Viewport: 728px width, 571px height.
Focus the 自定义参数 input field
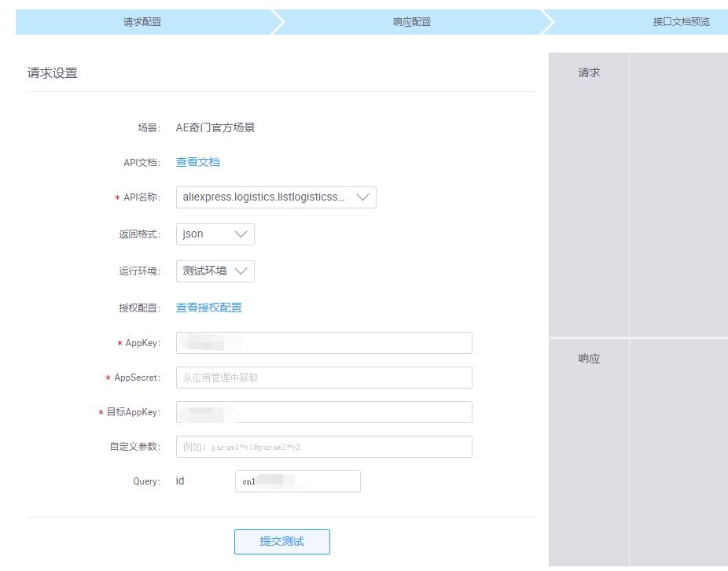[324, 447]
